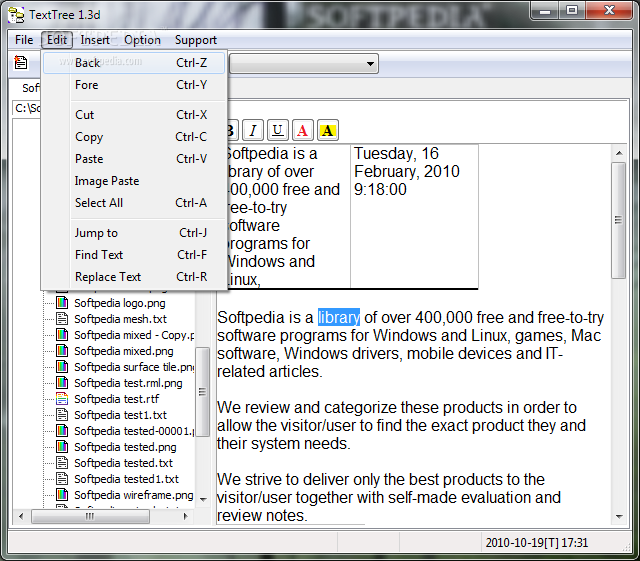
Task: Choose Jump to menu entry
Action: click(x=134, y=233)
